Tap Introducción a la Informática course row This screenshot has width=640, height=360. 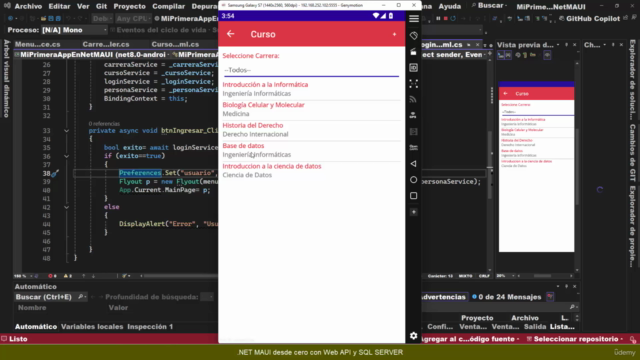[x=311, y=89]
